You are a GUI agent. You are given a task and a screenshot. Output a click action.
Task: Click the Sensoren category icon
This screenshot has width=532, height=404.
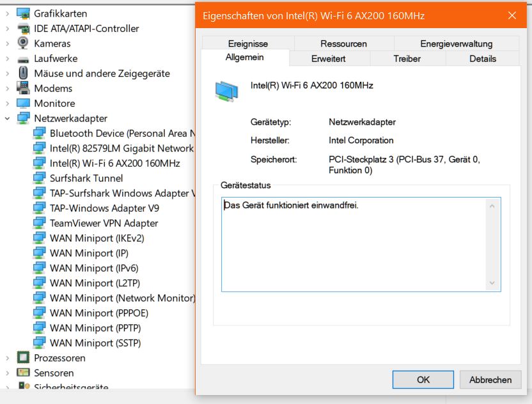coord(23,373)
